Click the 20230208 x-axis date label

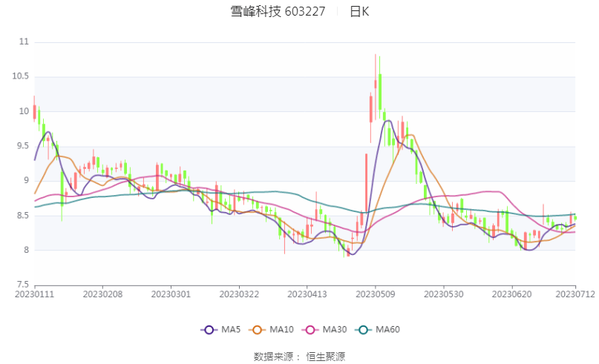(x=102, y=294)
